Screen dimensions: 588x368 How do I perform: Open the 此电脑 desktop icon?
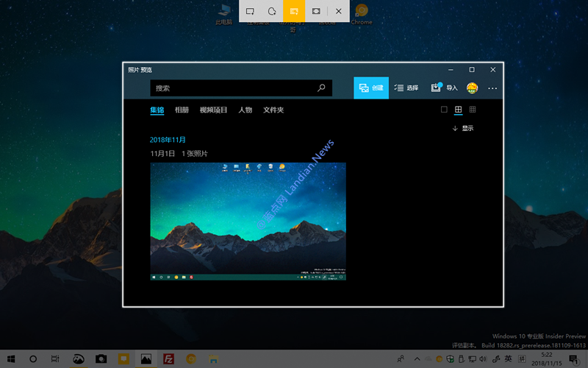coord(224,14)
